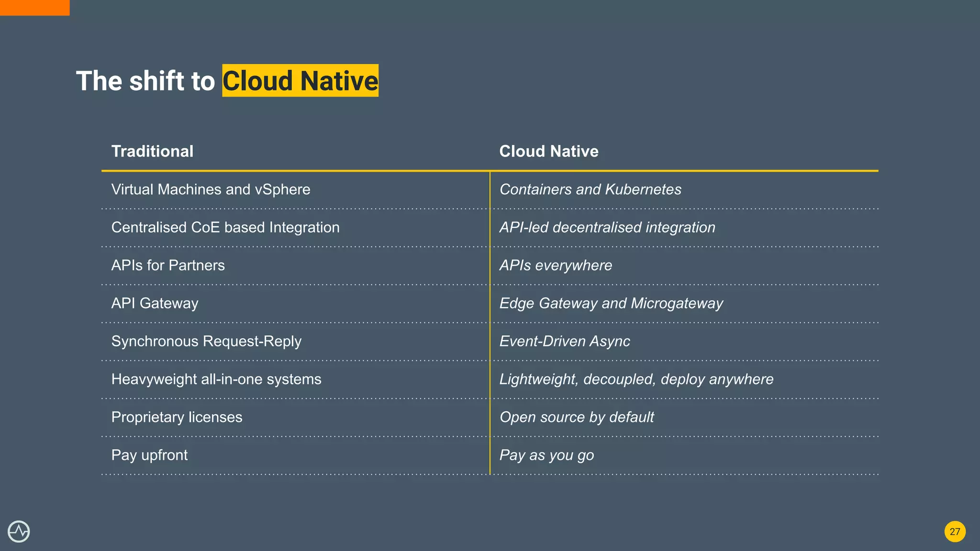Select the 'Traditional' column header

coord(152,151)
